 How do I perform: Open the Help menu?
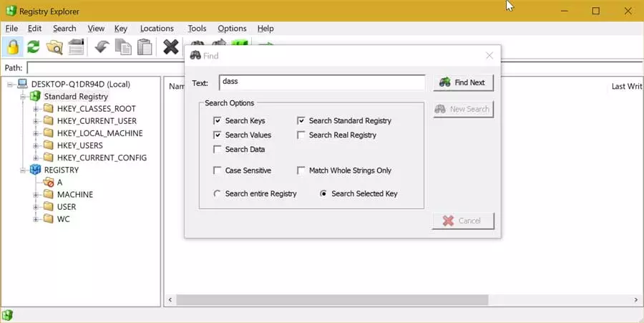pyautogui.click(x=265, y=29)
